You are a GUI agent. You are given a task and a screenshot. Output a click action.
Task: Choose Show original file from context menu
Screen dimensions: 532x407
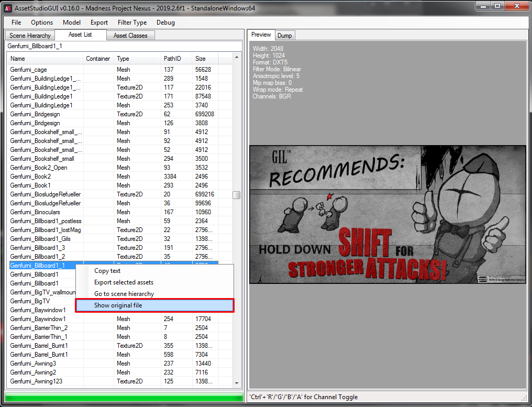click(154, 305)
